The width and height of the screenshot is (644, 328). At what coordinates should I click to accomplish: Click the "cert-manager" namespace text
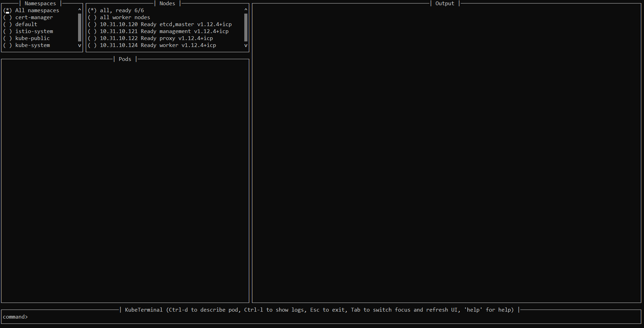click(x=34, y=17)
